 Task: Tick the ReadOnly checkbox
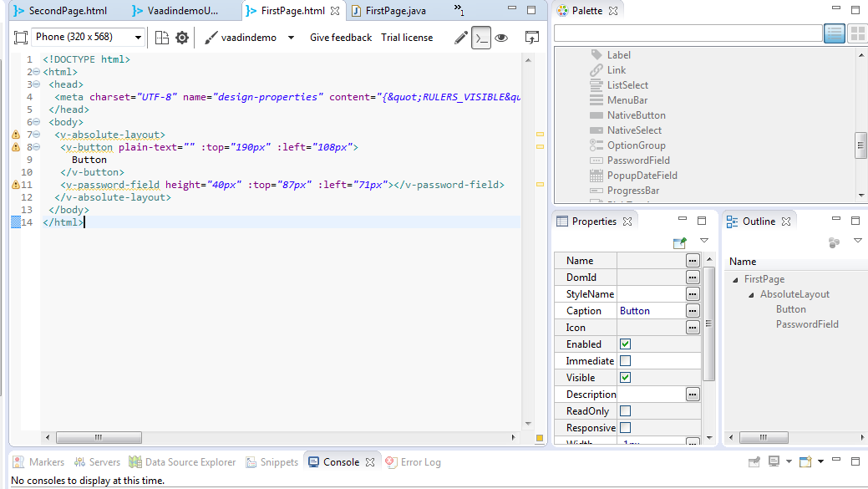625,411
